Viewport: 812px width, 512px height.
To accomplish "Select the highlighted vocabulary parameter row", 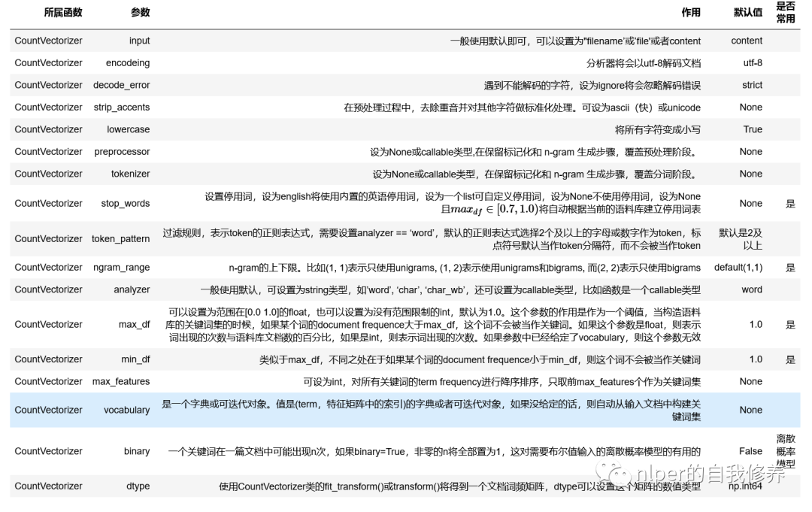I will pyautogui.click(x=405, y=410).
